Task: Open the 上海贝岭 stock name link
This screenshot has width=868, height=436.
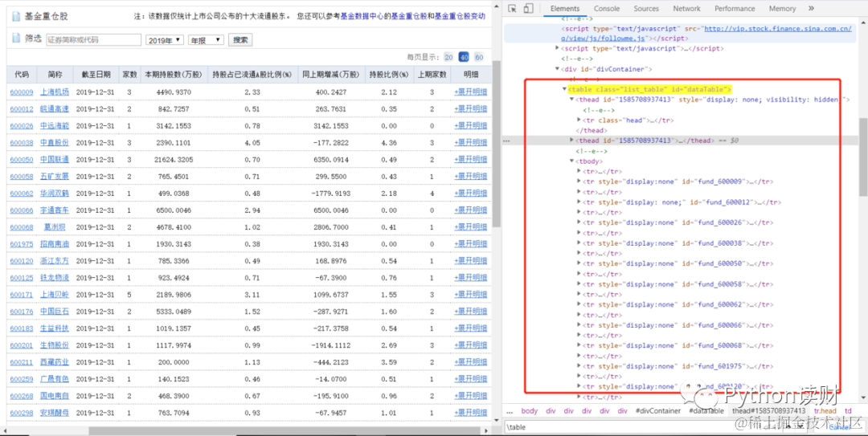Action: point(55,295)
